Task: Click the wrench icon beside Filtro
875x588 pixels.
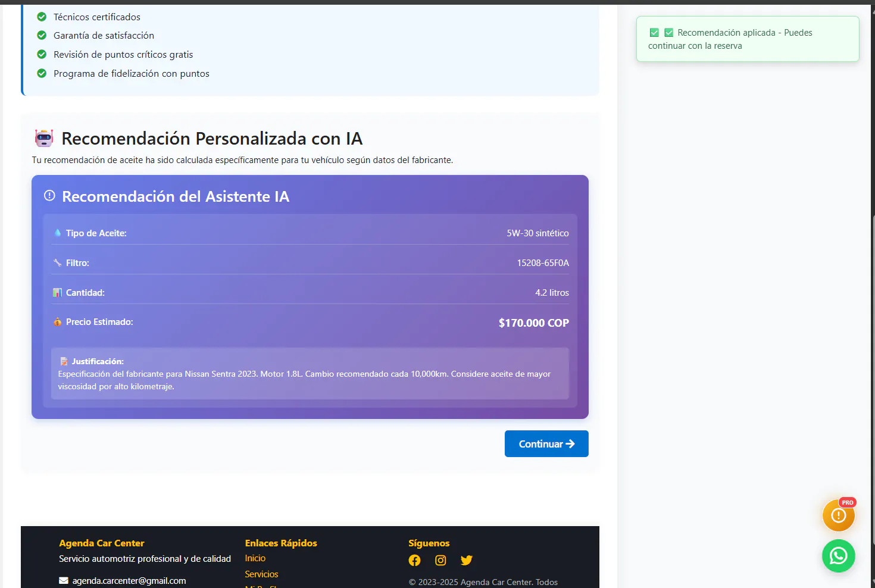Action: (58, 262)
